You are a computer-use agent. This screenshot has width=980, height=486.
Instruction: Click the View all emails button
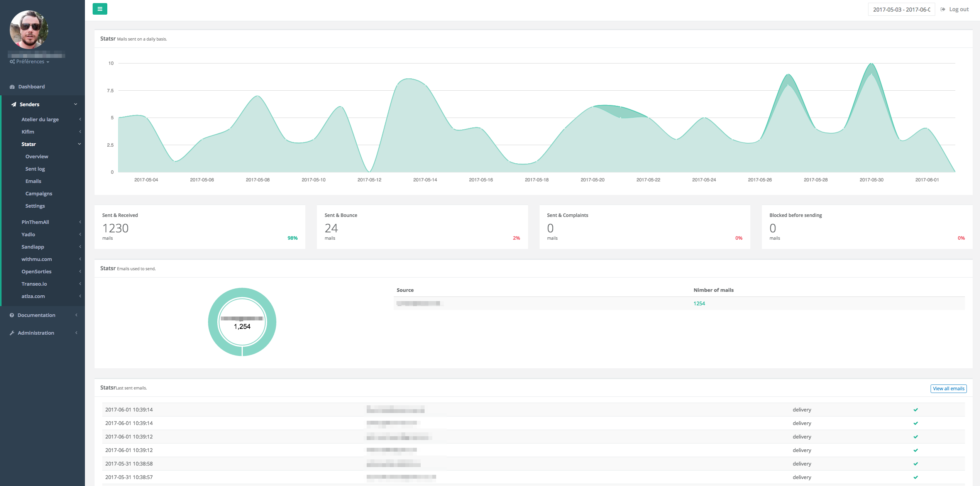pos(948,389)
